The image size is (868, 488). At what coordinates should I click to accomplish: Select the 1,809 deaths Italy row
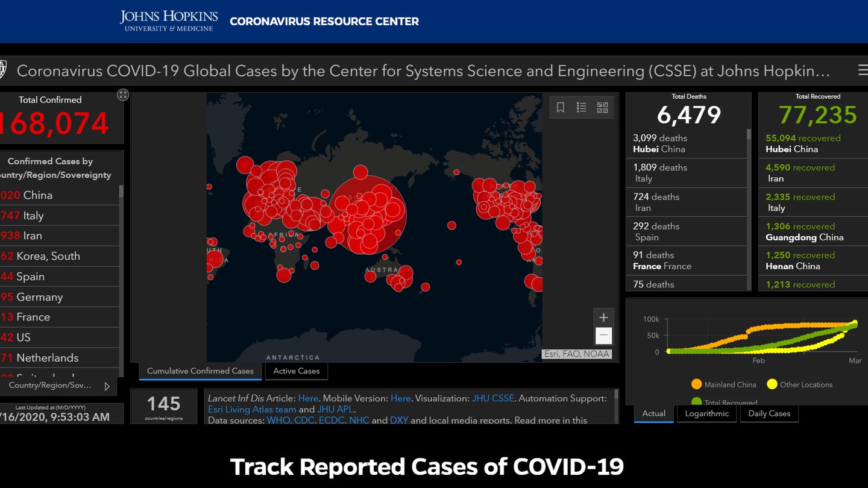click(687, 173)
